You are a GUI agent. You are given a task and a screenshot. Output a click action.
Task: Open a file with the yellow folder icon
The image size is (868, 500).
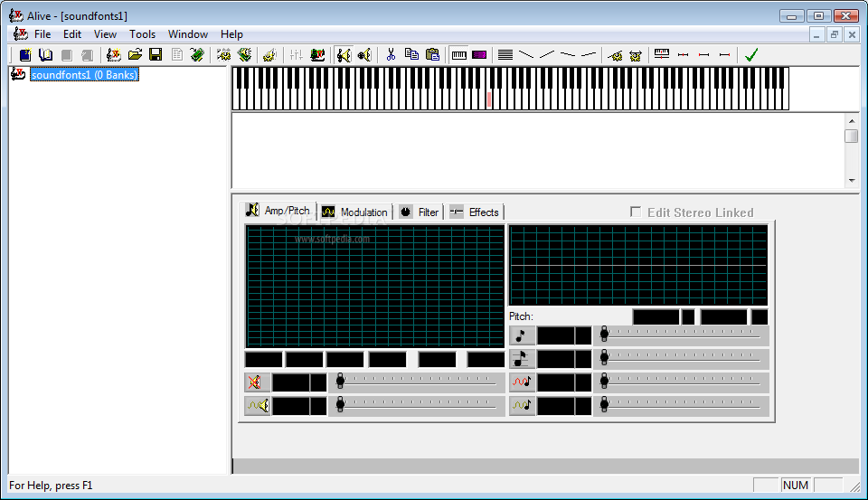click(x=135, y=55)
